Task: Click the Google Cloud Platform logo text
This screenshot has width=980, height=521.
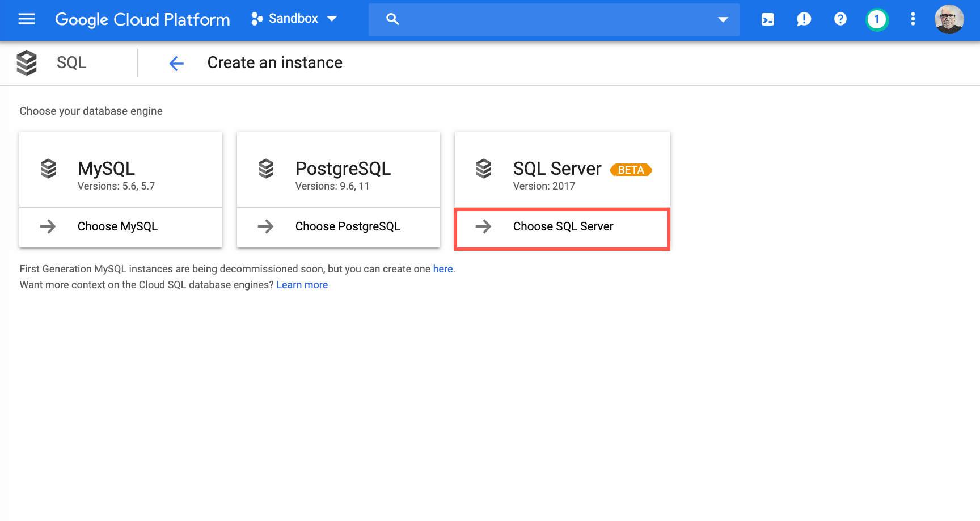Action: point(142,20)
